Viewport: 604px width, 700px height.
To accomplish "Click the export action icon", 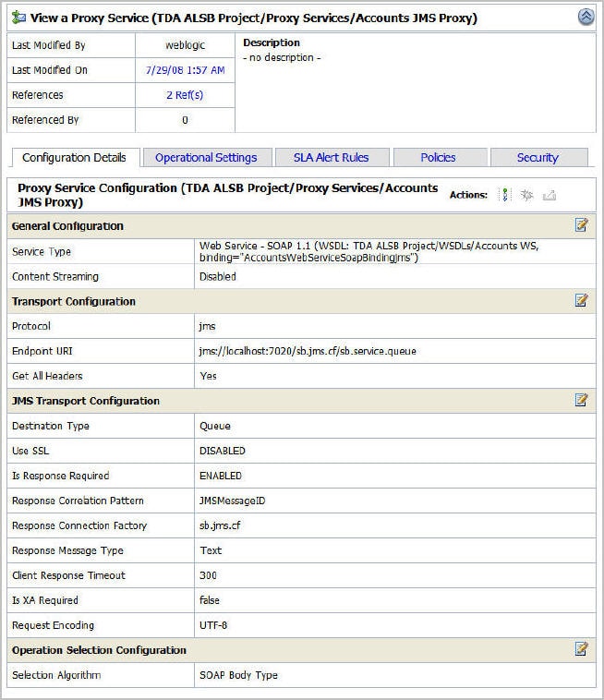I will [x=550, y=195].
